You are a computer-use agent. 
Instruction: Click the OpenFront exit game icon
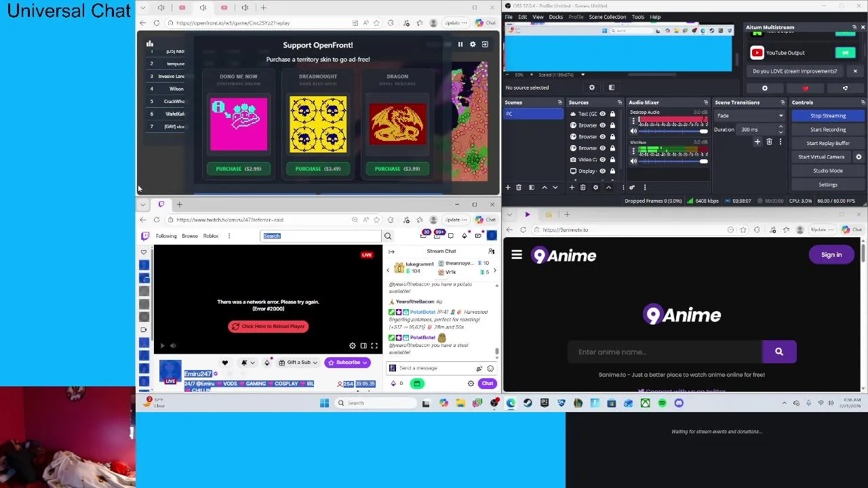pyautogui.click(x=485, y=44)
